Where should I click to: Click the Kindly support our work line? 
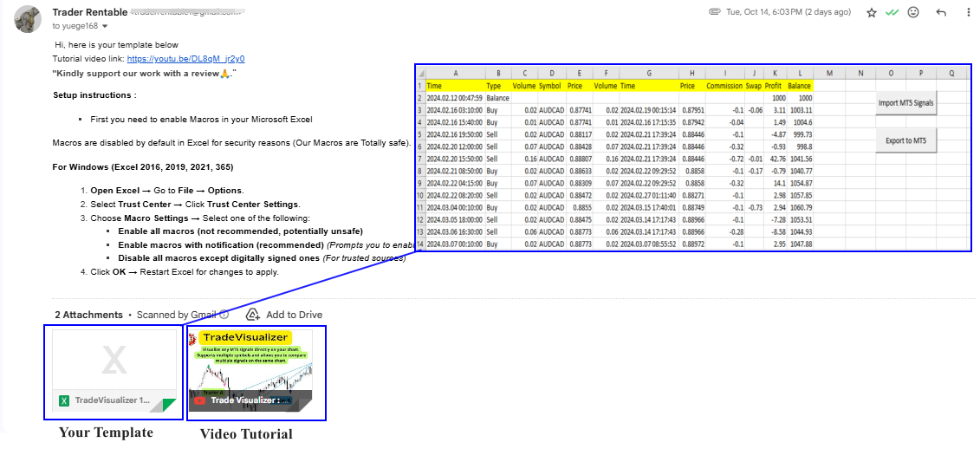pos(145,74)
